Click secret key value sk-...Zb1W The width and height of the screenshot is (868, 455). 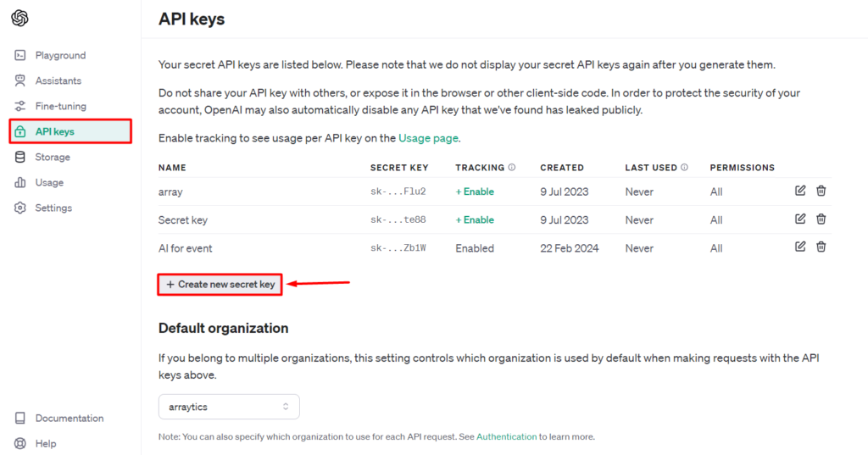[398, 248]
